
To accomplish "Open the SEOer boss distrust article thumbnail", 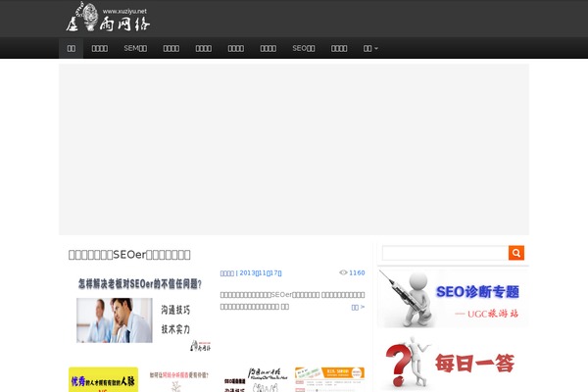I will (139, 311).
